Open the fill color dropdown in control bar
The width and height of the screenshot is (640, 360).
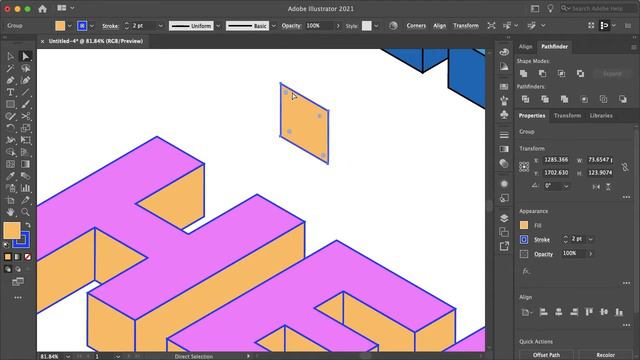point(69,26)
